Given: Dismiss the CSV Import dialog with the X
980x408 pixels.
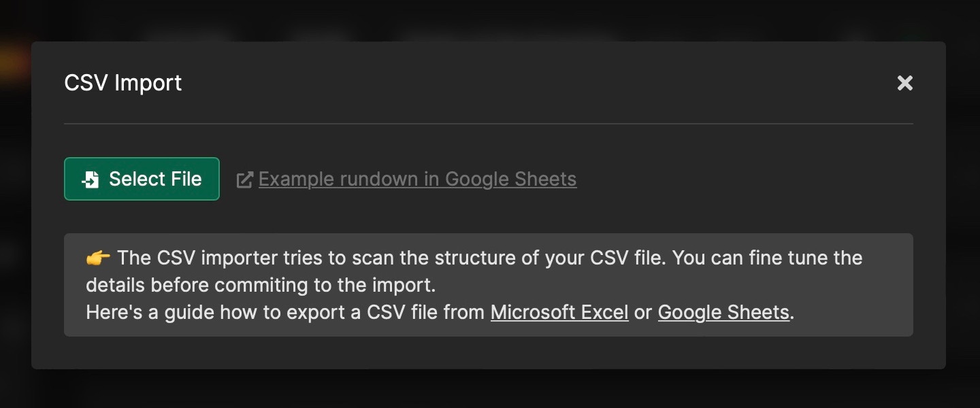Looking at the screenshot, I should point(904,83).
